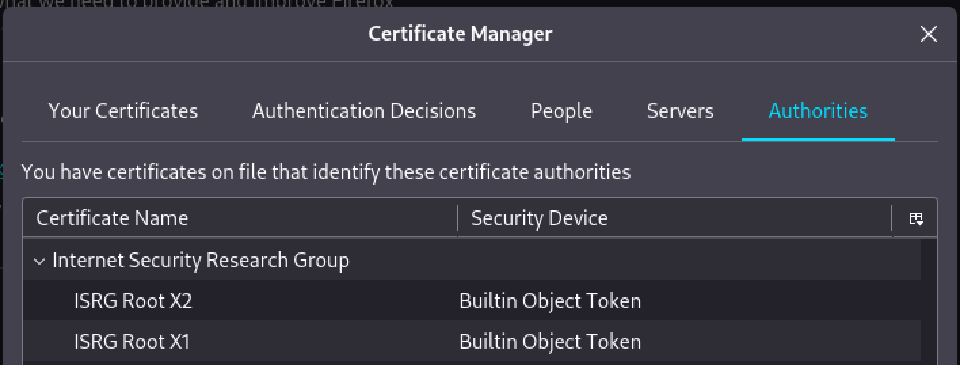Select the Internet Security Research Group row
Screen dimensions: 960x365
[x=471, y=260]
